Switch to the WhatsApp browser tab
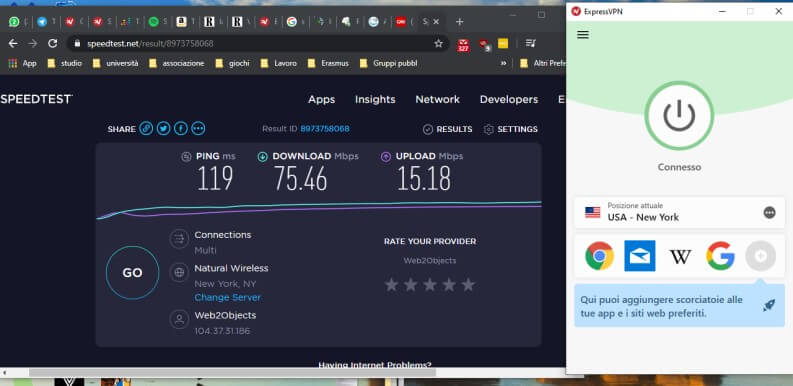The width and height of the screenshot is (793, 386). (14, 22)
